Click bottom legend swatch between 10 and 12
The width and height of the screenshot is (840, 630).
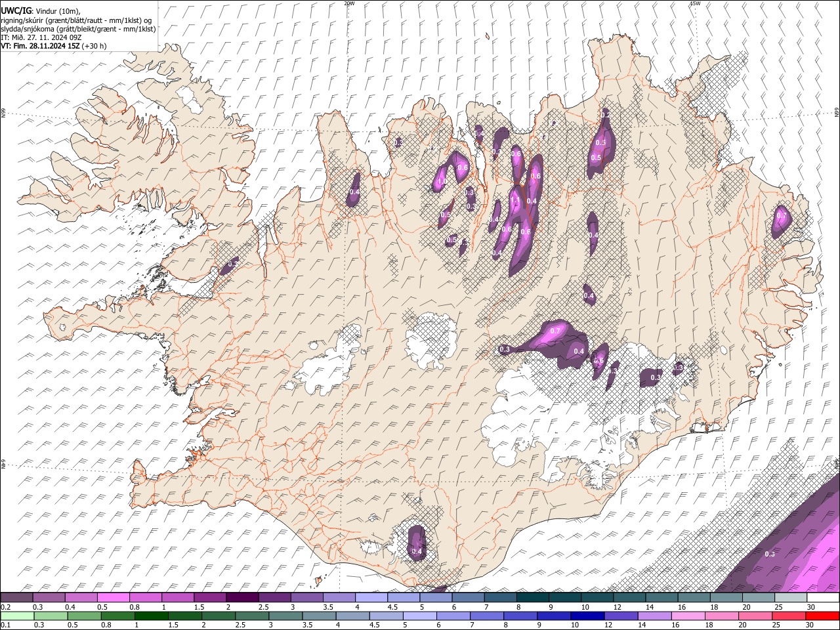587,616
